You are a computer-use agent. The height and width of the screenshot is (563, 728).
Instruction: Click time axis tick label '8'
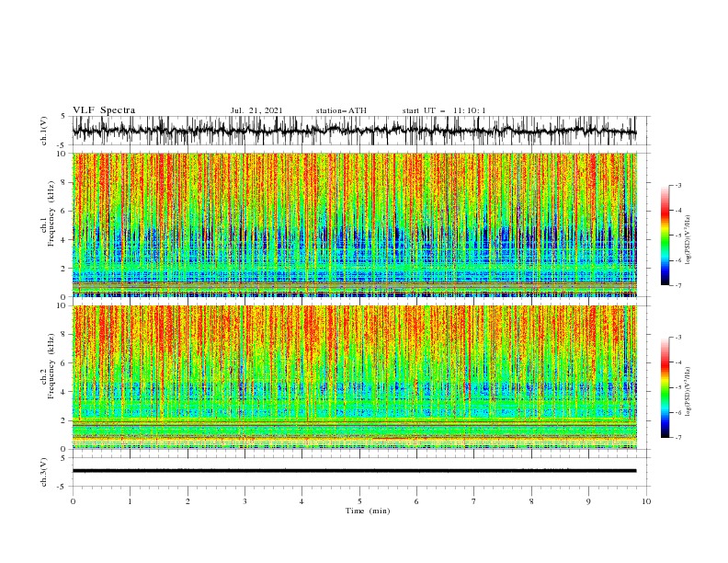tap(531, 501)
